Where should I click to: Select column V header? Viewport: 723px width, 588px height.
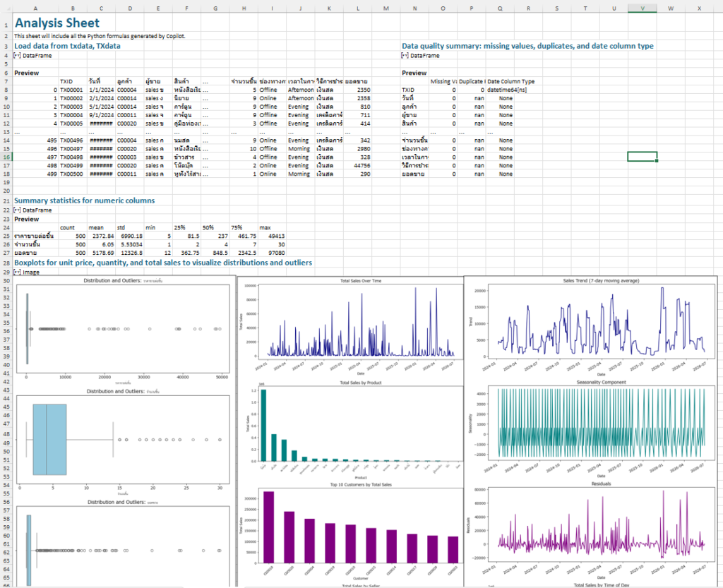pyautogui.click(x=642, y=8)
